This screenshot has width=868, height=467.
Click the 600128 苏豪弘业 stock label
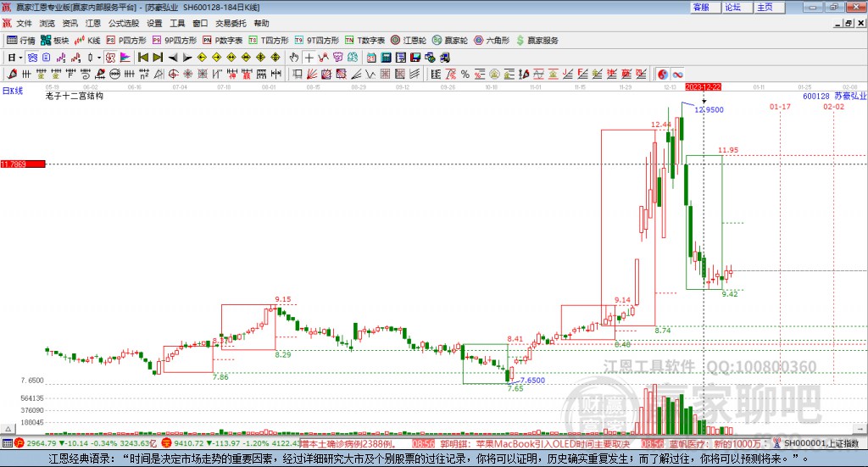tap(835, 97)
